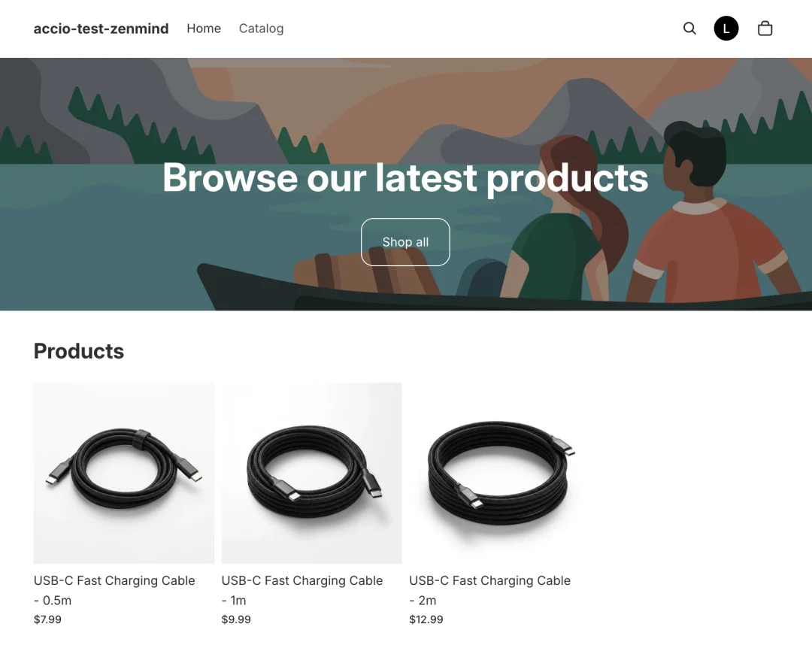Image resolution: width=812 pixels, height=663 pixels.
Task: Select USB-C Fast Charging Cable - 0.5m title
Action: click(114, 591)
